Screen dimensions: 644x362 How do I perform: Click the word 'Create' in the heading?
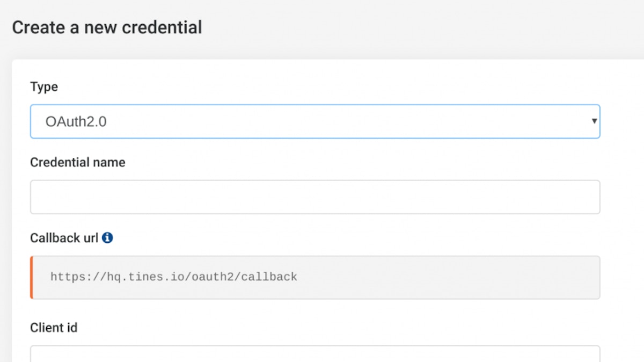tap(35, 27)
